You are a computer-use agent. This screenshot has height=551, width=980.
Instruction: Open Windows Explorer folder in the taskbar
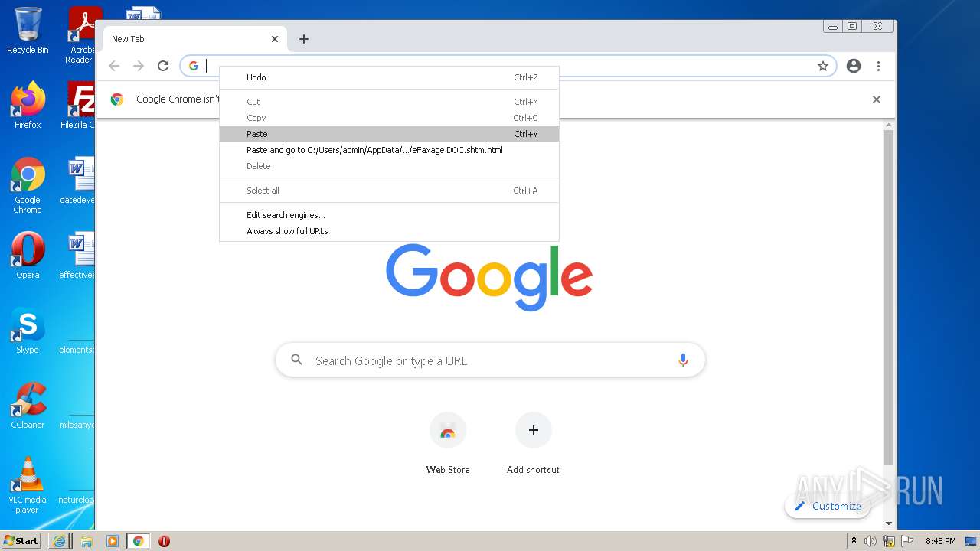pyautogui.click(x=87, y=541)
